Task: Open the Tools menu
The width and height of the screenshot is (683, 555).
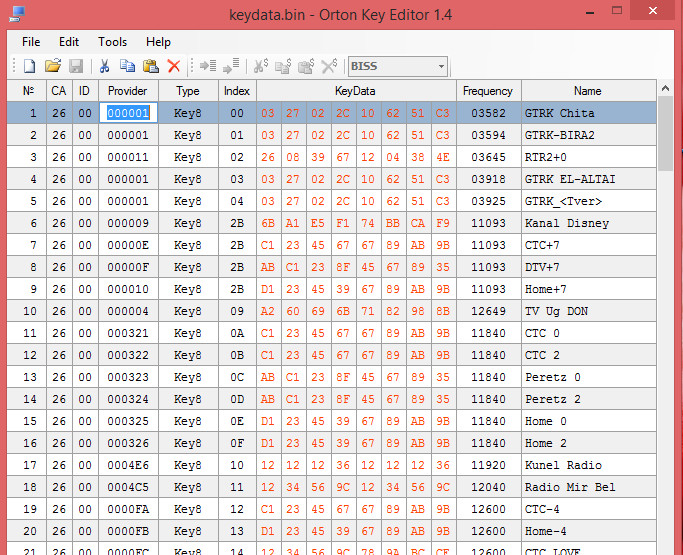Action: point(112,42)
